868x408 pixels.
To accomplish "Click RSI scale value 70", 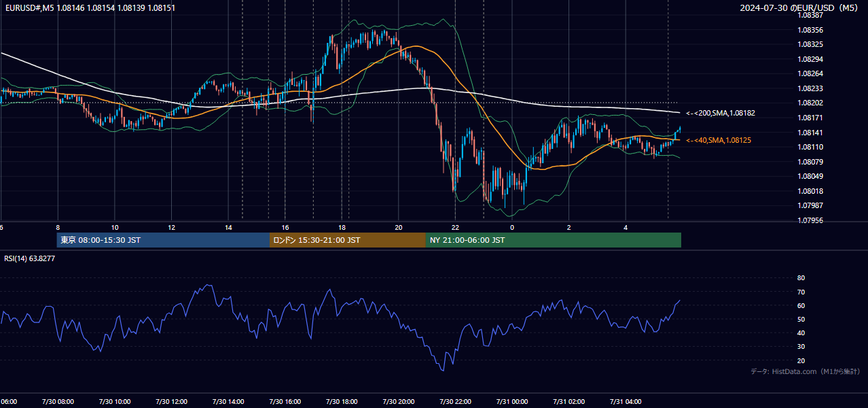I will point(801,292).
